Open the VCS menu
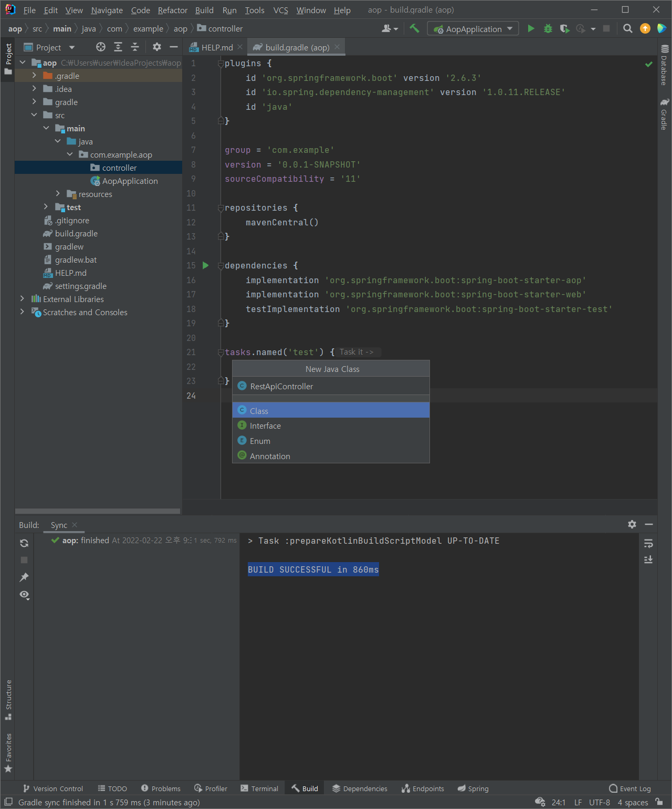 point(280,10)
